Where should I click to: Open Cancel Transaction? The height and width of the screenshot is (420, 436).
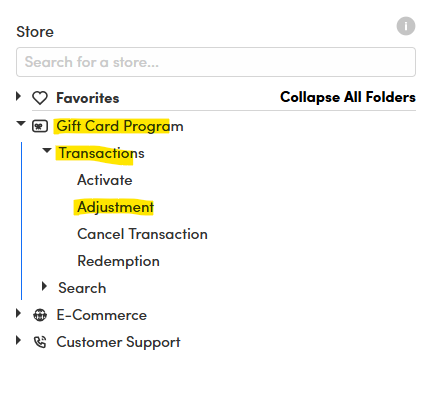pos(142,234)
